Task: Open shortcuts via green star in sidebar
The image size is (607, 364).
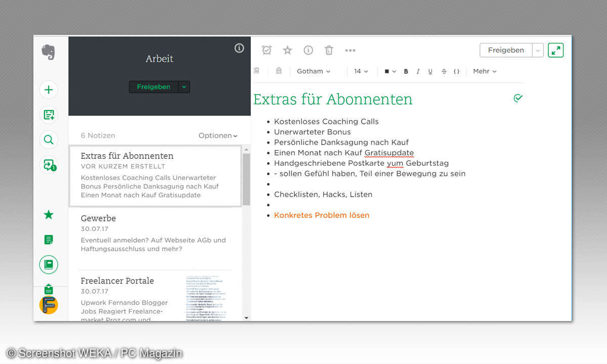Action: (x=49, y=215)
